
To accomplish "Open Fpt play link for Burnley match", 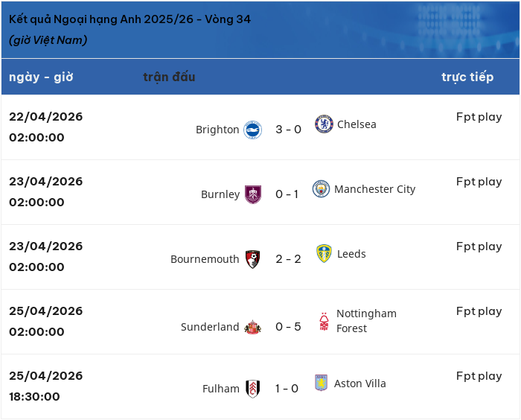I will tap(479, 182).
